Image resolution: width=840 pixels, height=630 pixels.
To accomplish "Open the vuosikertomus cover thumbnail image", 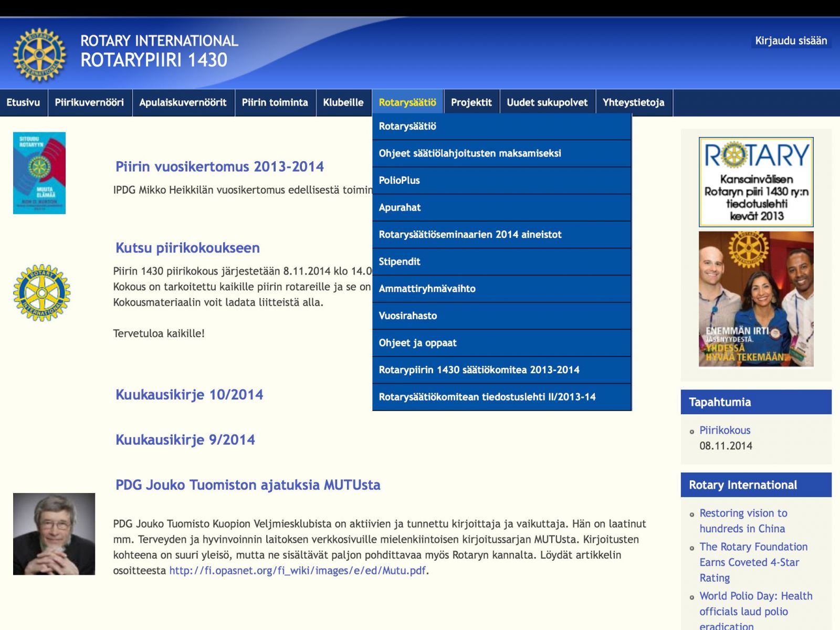I will point(39,173).
